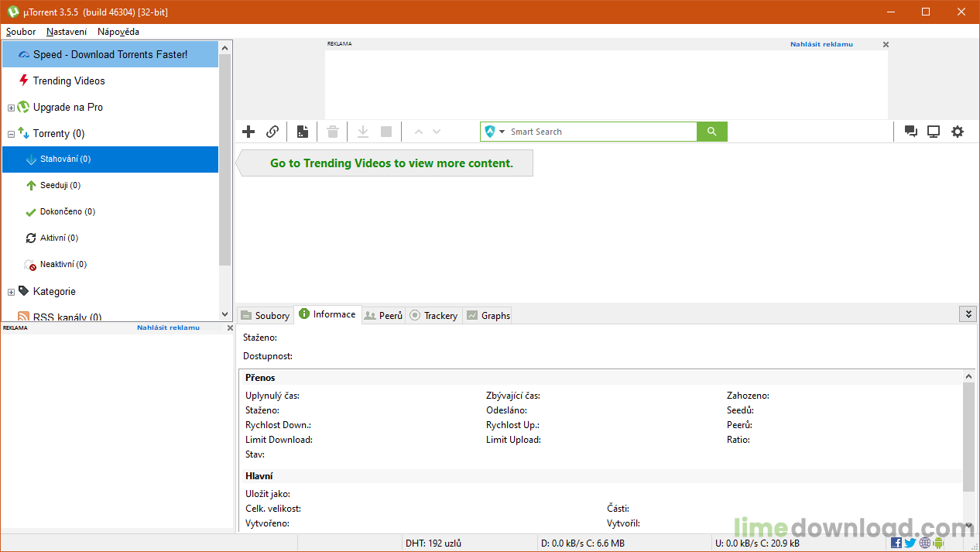Click the Android robot icon in status bar
The image size is (980, 552).
[939, 543]
